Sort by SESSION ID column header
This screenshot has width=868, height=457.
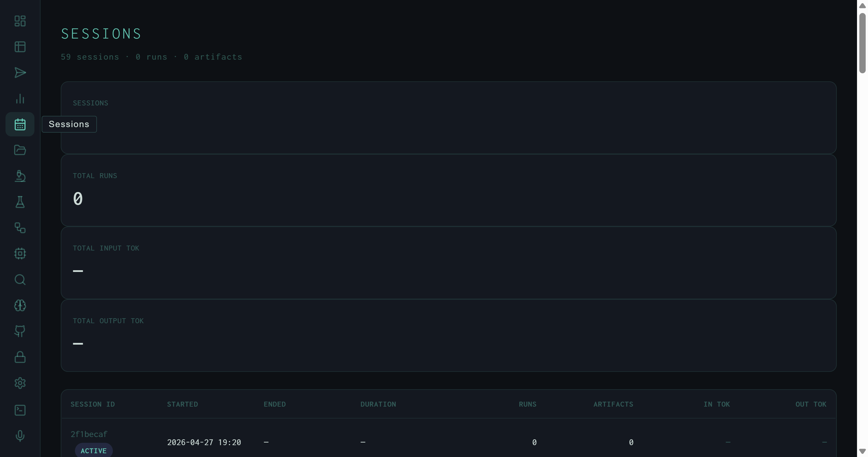[x=93, y=404]
